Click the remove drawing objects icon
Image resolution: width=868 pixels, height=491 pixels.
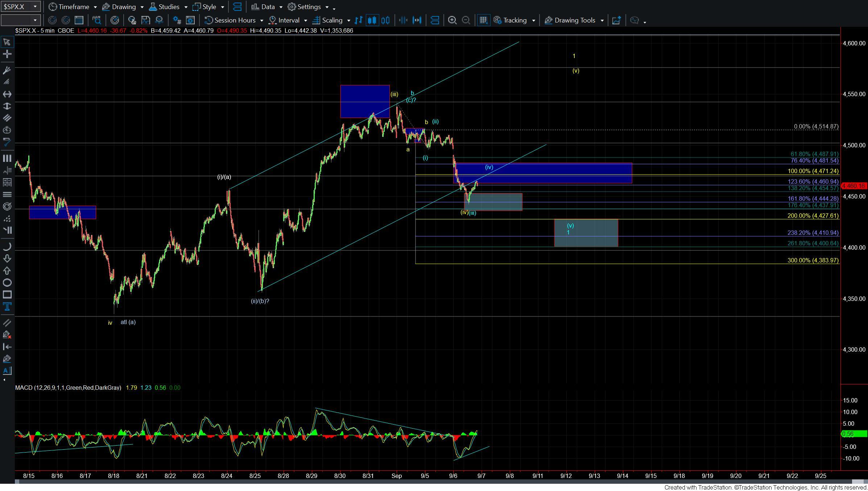[x=7, y=335]
